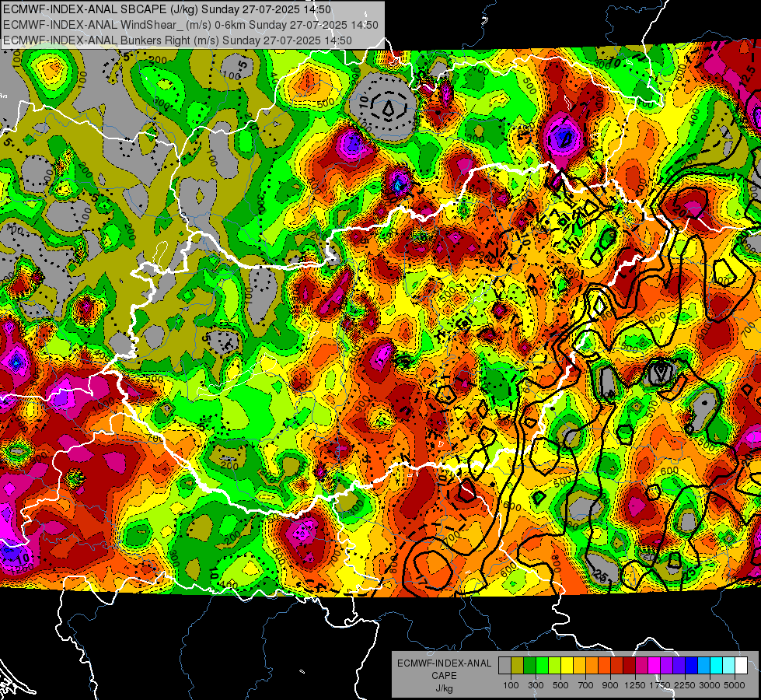This screenshot has height=700, width=761.
Task: Click the 100 legend tick label
Action: tap(511, 685)
